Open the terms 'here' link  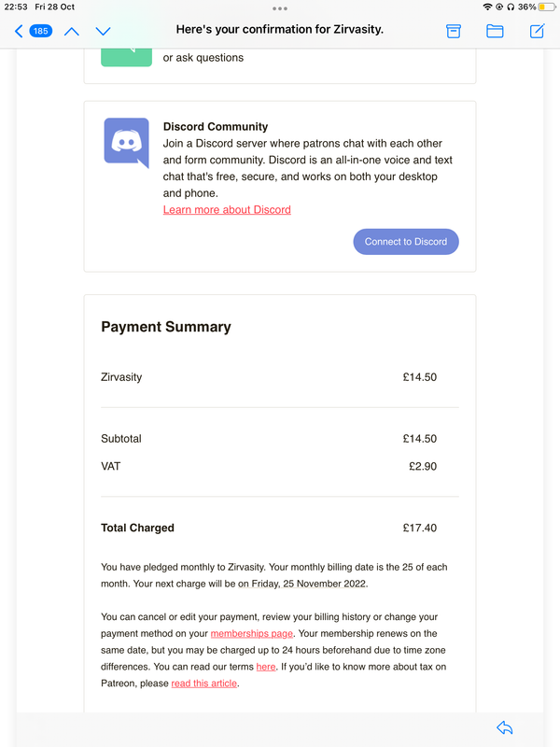pyautogui.click(x=266, y=667)
